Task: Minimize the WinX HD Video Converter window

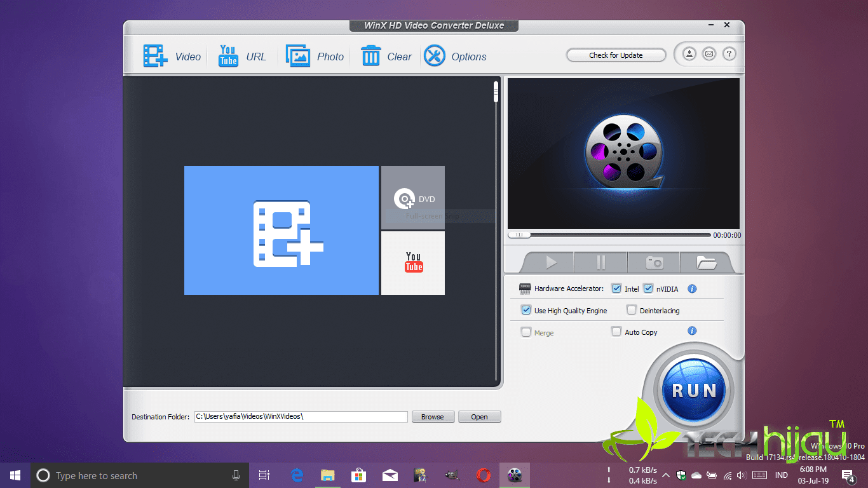Action: (x=710, y=26)
